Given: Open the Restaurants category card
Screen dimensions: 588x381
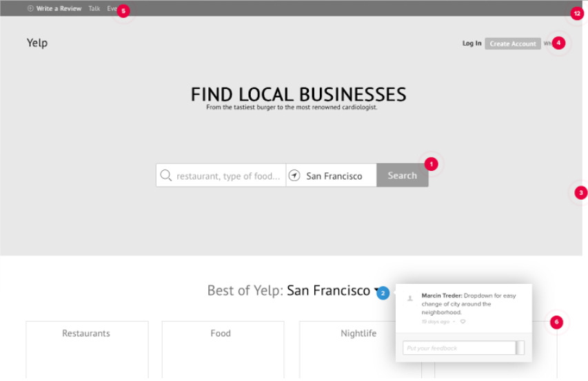Looking at the screenshot, I should tap(87, 349).
